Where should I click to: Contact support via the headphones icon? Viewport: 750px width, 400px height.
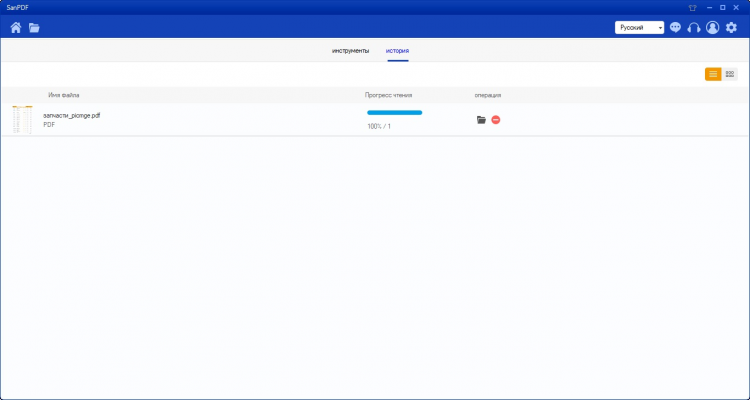pyautogui.click(x=694, y=28)
